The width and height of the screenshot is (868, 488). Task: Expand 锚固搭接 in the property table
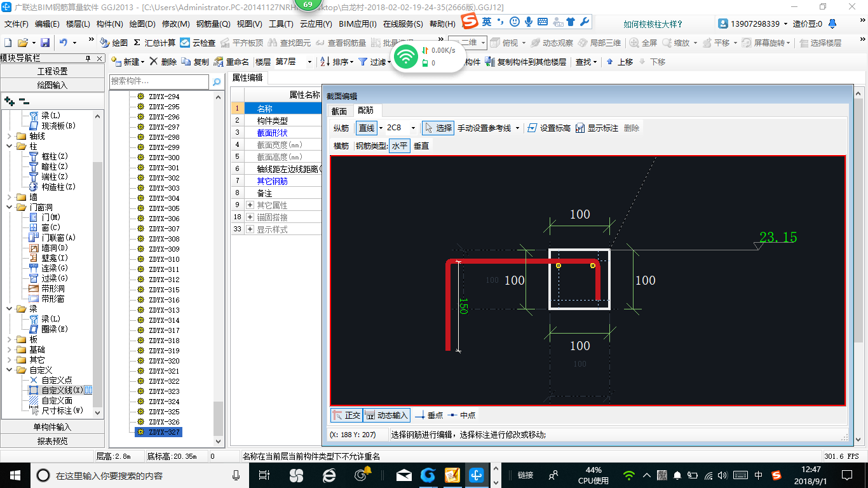click(x=250, y=217)
